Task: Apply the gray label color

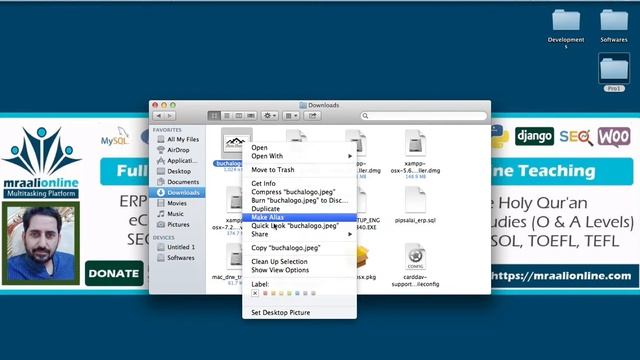Action: tap(313, 293)
